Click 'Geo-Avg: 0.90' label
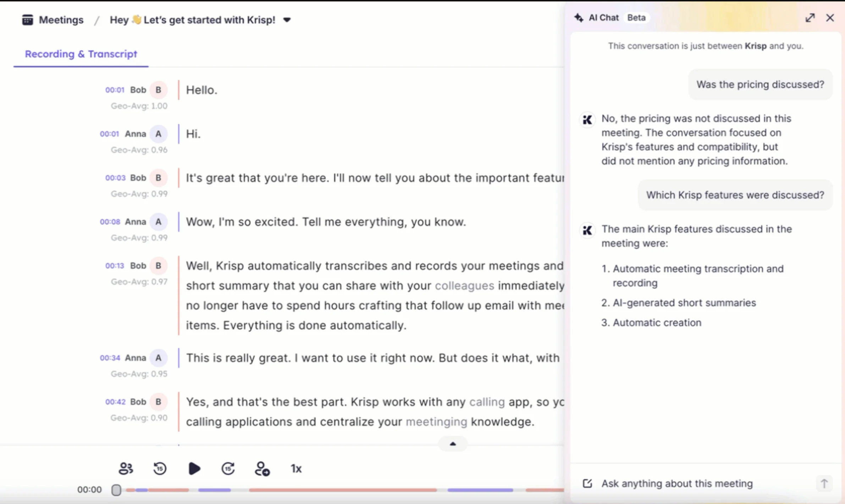 pos(139,418)
